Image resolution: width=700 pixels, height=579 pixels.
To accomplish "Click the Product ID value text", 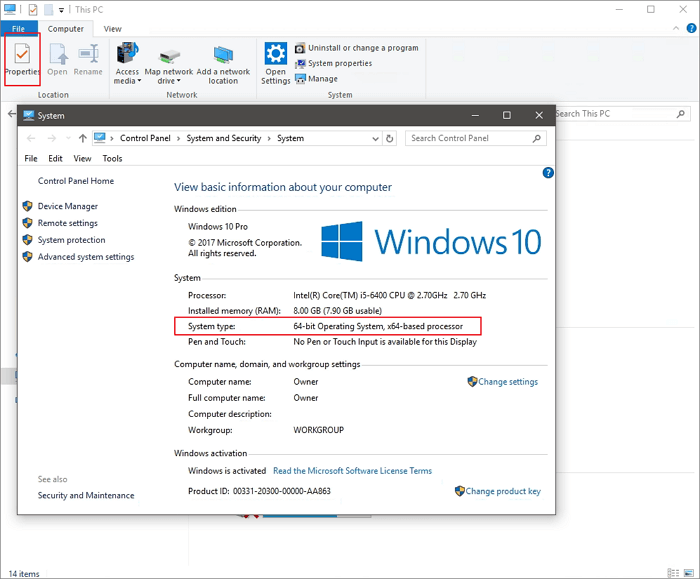I will tap(282, 492).
